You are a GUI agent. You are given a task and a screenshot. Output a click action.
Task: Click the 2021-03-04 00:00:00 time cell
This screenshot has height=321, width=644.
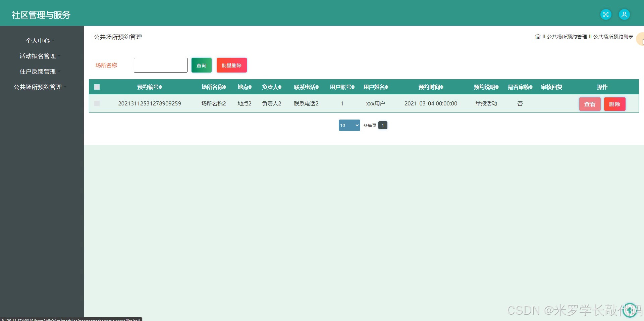point(431,103)
